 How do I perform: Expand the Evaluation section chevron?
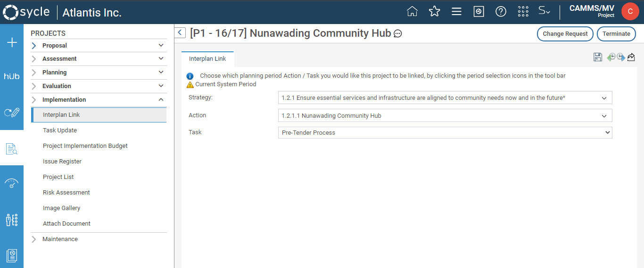coord(161,86)
